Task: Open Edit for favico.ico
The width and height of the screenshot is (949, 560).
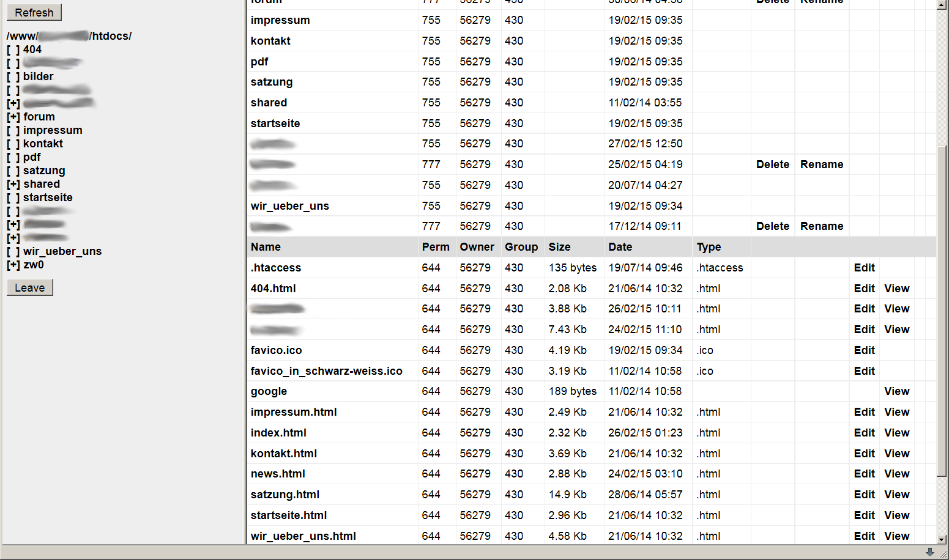Action: coord(864,350)
